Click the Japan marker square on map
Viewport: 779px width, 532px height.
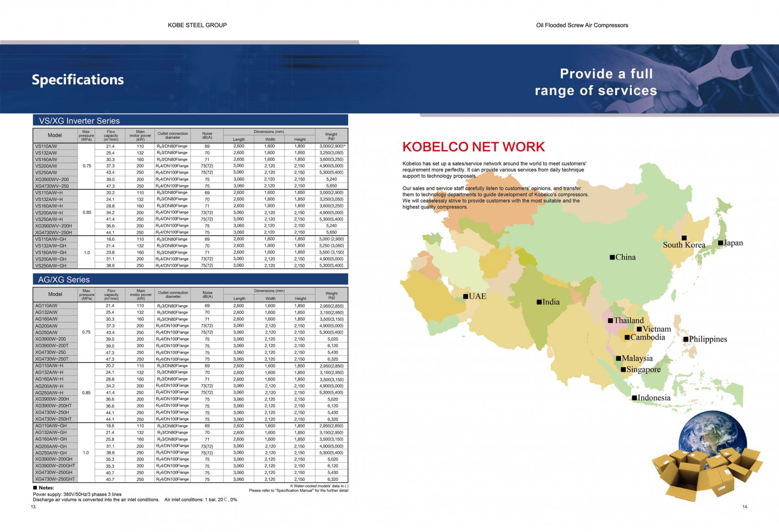pos(721,243)
